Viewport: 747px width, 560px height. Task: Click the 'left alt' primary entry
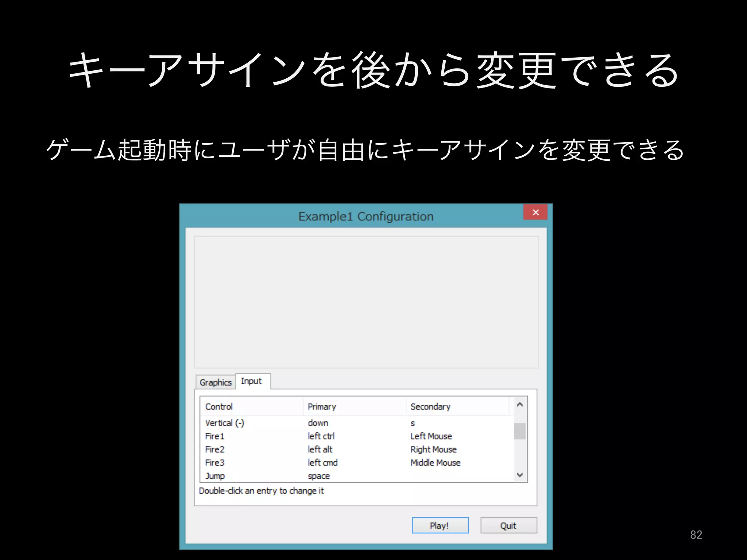(x=320, y=449)
